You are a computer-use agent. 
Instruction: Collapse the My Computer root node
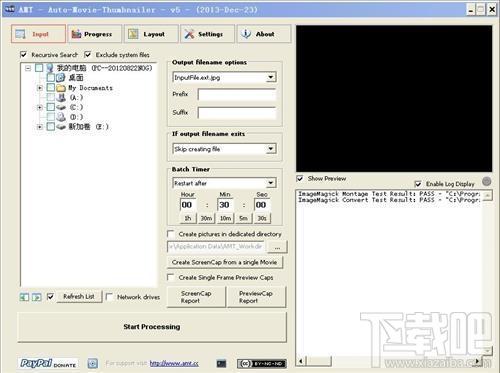click(x=28, y=68)
